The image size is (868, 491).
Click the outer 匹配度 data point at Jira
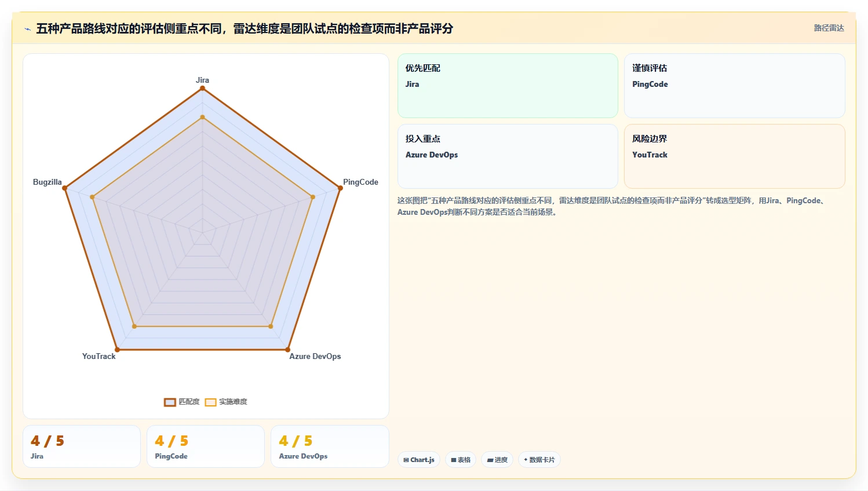coord(202,88)
